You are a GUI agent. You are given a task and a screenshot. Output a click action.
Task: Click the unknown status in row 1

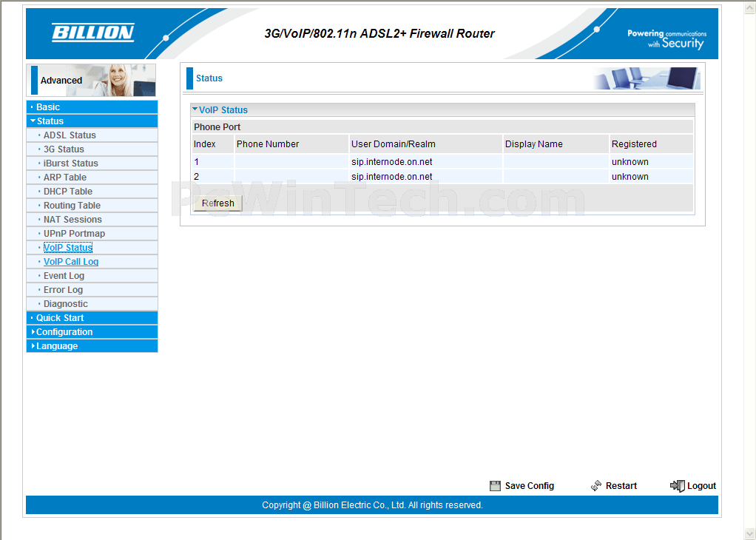click(x=630, y=161)
